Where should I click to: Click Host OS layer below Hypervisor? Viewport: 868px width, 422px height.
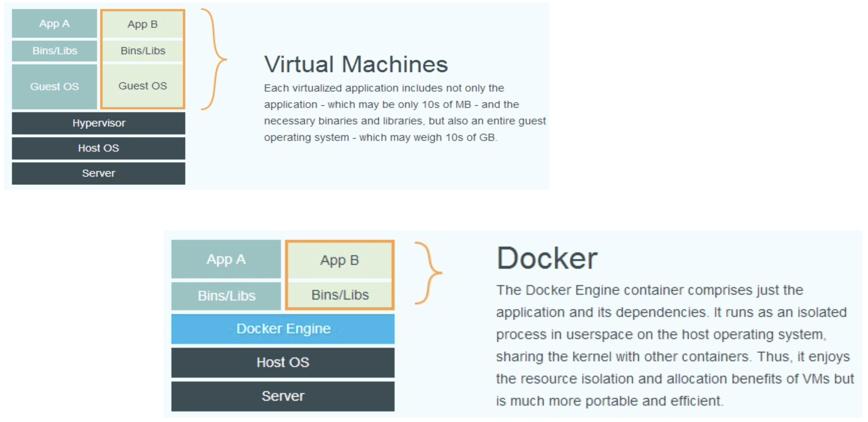point(99,148)
